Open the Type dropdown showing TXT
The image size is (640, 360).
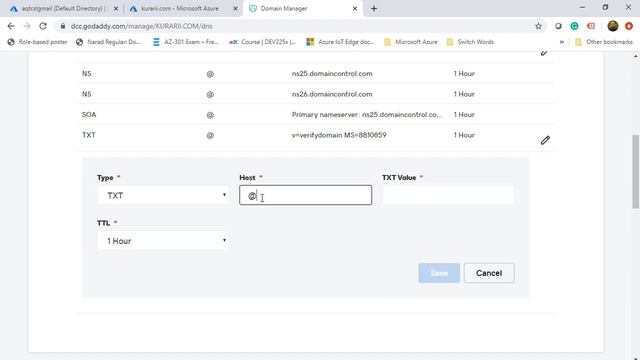(163, 196)
